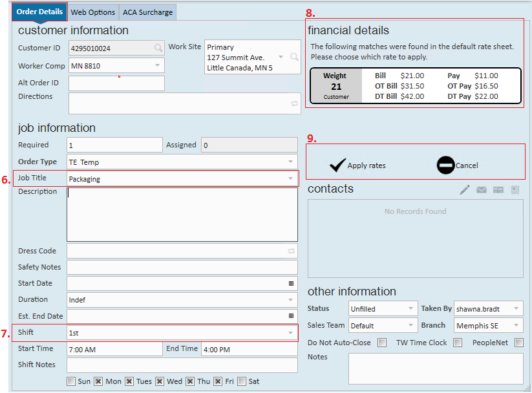Click the envelope email icon in contacts

point(482,190)
